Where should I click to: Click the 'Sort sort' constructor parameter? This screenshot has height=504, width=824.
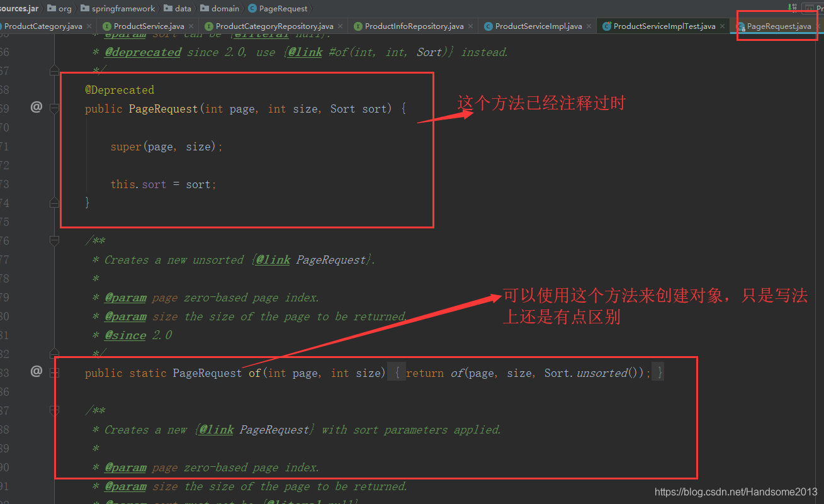(359, 109)
